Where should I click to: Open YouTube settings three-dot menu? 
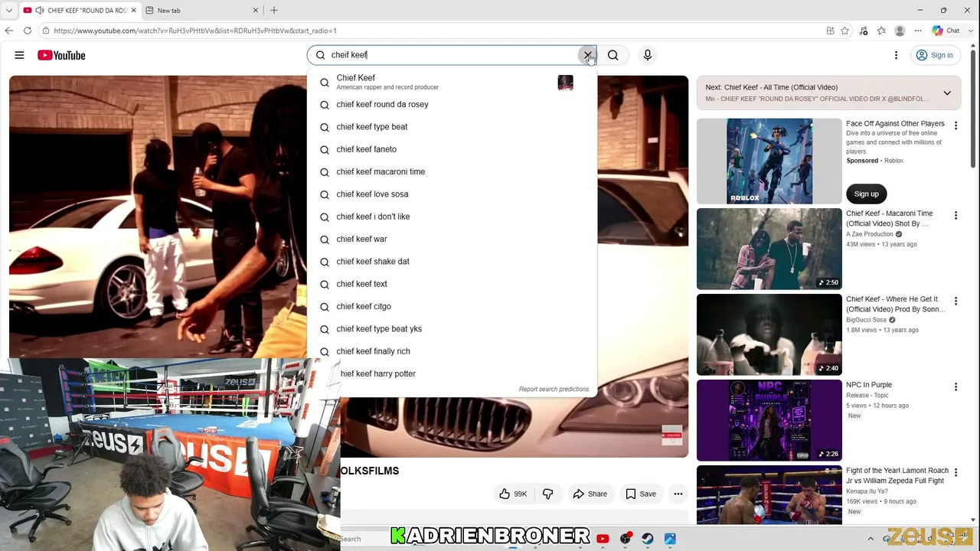pyautogui.click(x=896, y=55)
